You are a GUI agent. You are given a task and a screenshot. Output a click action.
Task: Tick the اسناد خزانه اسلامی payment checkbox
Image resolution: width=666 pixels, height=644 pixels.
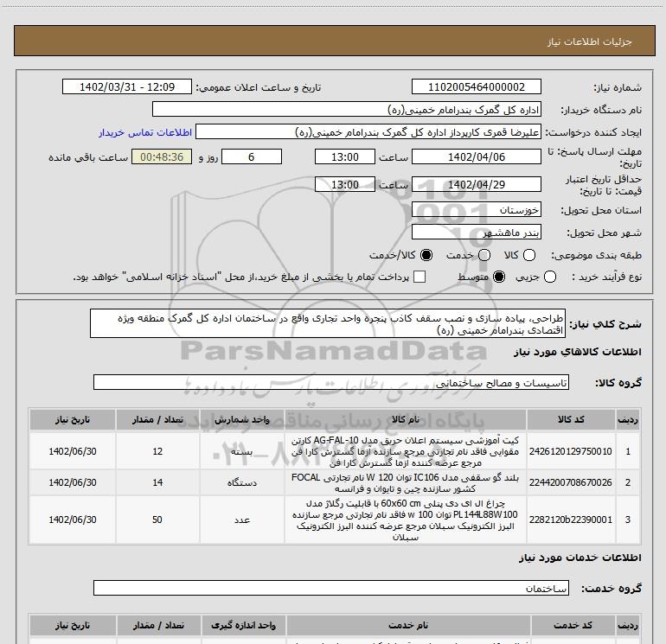click(x=419, y=277)
